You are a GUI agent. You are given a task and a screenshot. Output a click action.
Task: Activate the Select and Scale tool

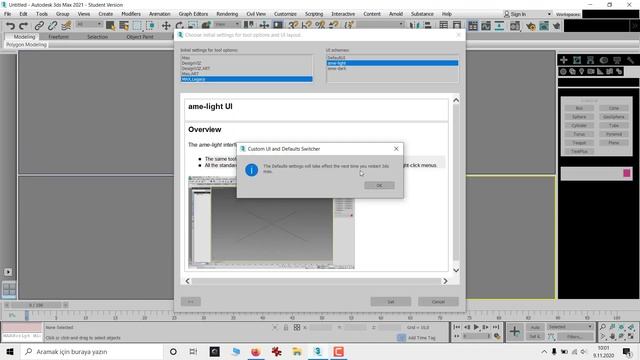(193, 26)
